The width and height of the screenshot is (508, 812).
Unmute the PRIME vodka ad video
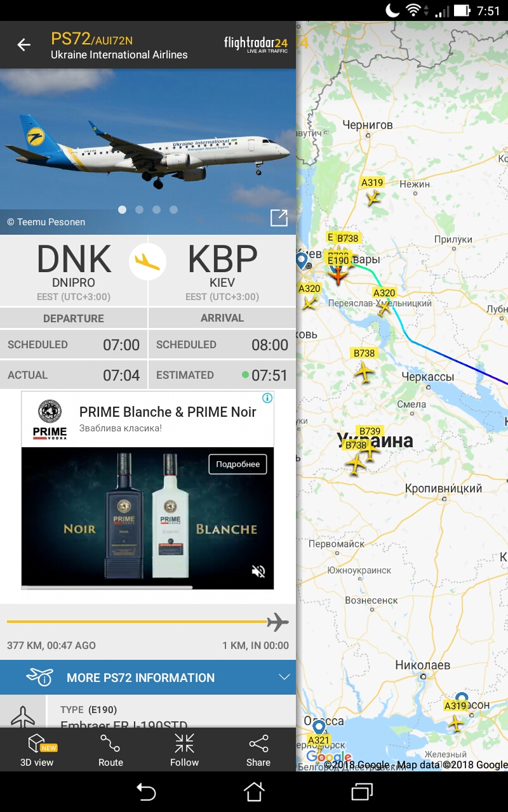(x=258, y=572)
